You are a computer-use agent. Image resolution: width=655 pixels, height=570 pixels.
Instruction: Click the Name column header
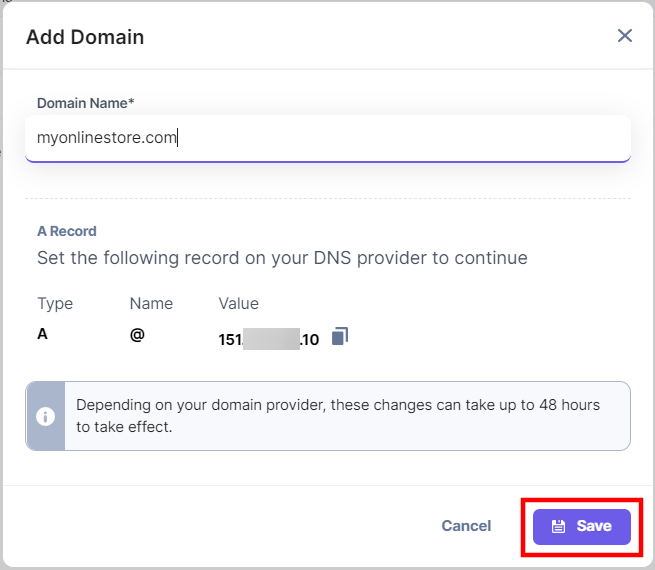(x=151, y=303)
